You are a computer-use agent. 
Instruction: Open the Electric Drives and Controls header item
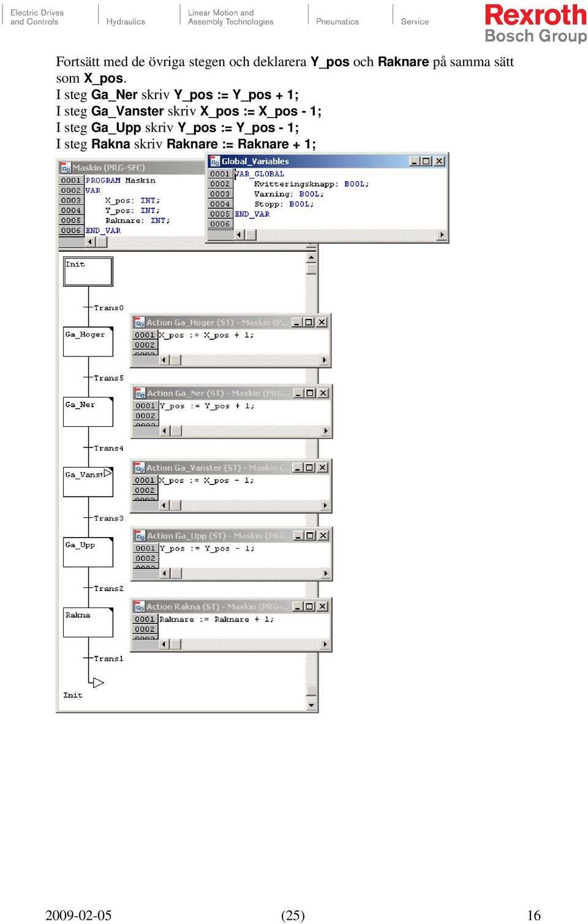point(37,17)
